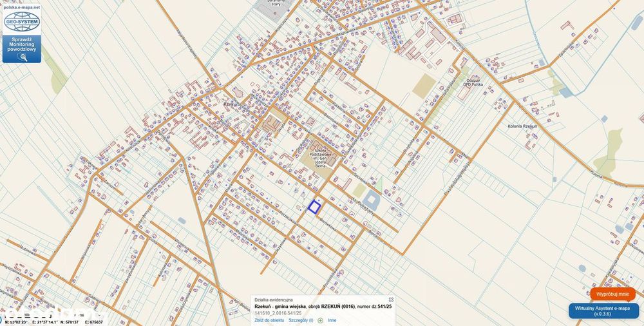Open Wirtualny Asystent e-mapa button
This screenshot has height=326, width=644.
coord(604,311)
